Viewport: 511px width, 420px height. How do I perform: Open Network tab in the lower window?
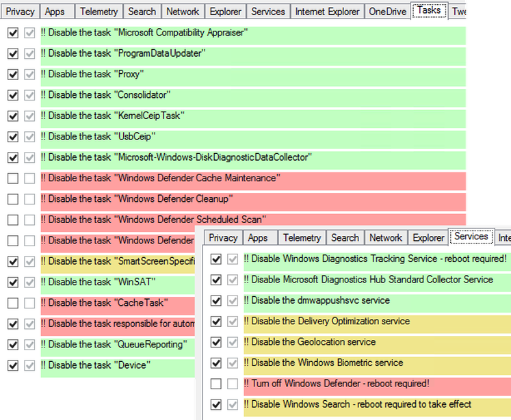click(x=386, y=238)
